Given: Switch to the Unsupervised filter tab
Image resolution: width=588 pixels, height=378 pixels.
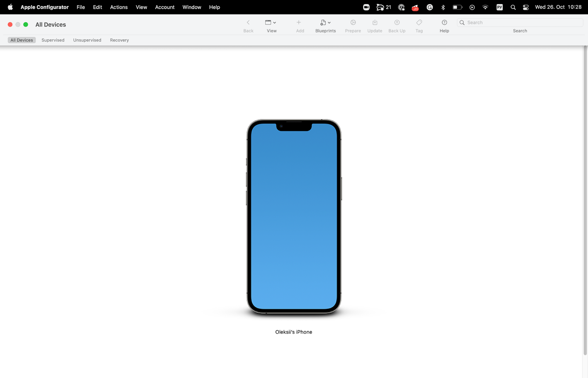Looking at the screenshot, I should [87, 40].
